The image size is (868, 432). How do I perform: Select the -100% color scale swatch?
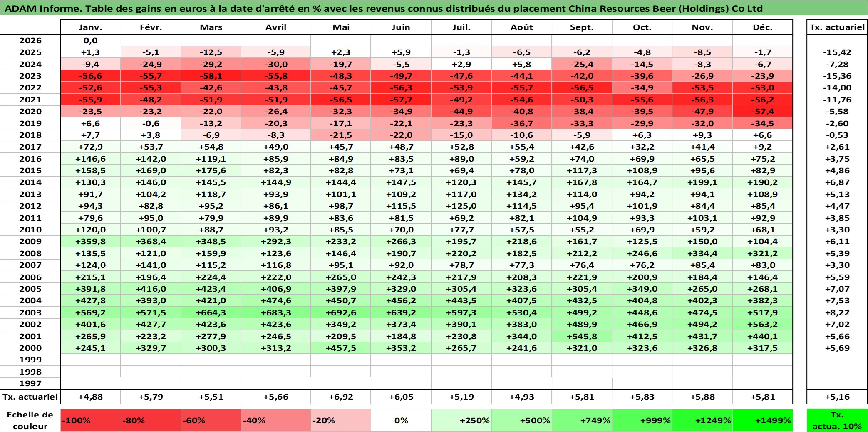coord(90,420)
